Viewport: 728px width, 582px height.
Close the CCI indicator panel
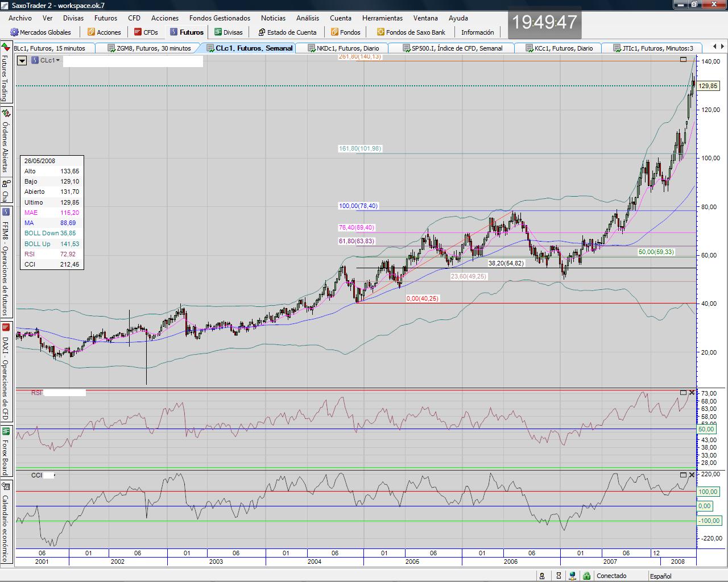point(692,475)
